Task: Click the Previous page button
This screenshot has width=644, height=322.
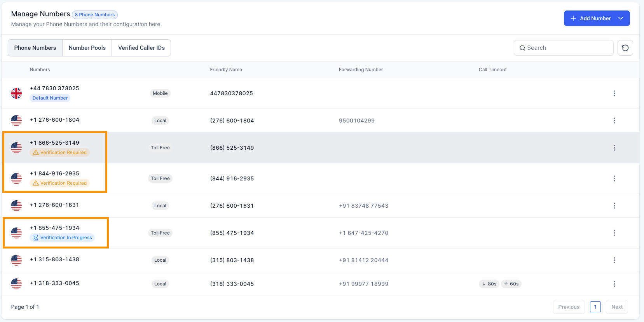Action: [x=569, y=307]
